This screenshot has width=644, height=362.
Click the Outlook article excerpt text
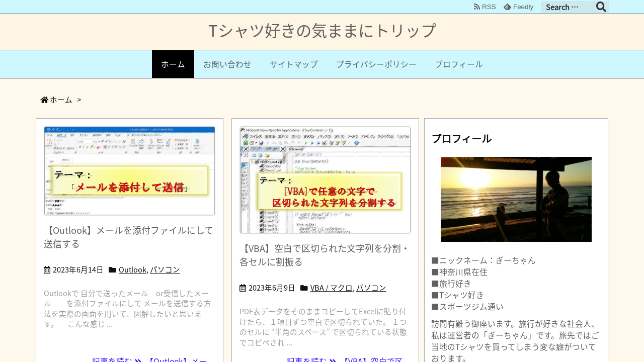coord(128,309)
